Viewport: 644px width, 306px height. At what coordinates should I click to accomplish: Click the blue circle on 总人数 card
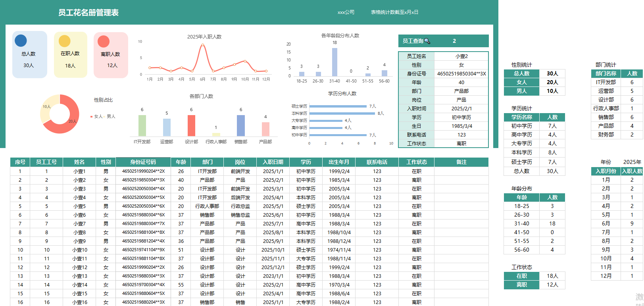21,40
